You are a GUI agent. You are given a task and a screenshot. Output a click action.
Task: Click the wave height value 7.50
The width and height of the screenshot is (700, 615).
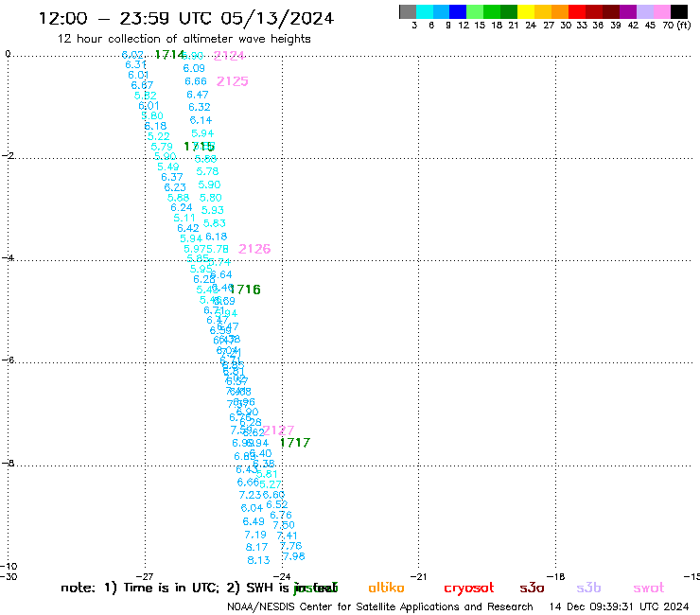tap(284, 525)
